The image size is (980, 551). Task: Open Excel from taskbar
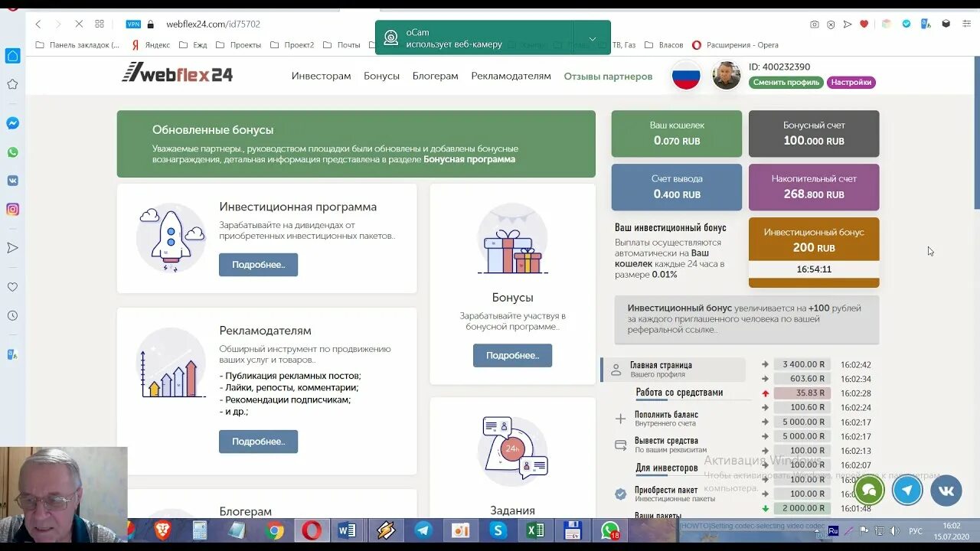tap(535, 530)
